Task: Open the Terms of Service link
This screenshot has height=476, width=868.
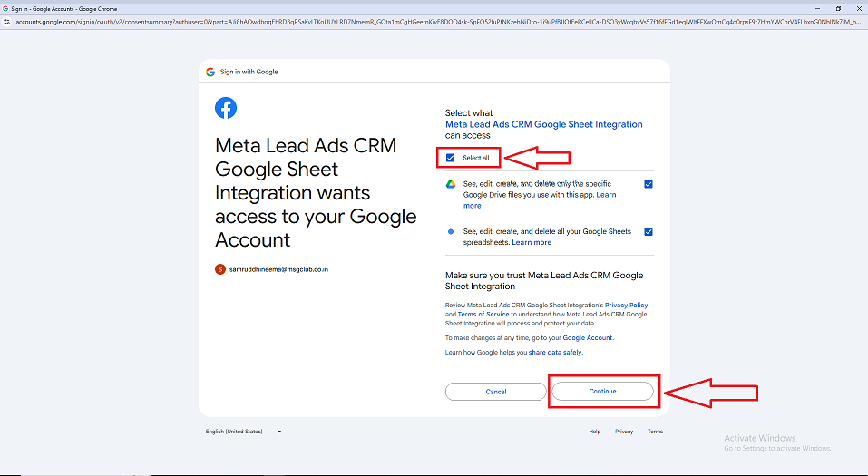Action: click(x=483, y=315)
